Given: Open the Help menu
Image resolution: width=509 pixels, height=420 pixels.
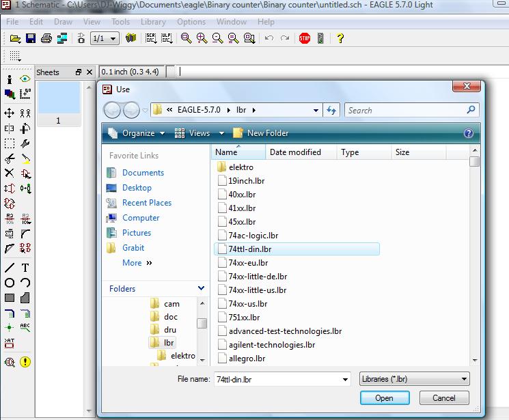Looking at the screenshot, I should tap(266, 22).
